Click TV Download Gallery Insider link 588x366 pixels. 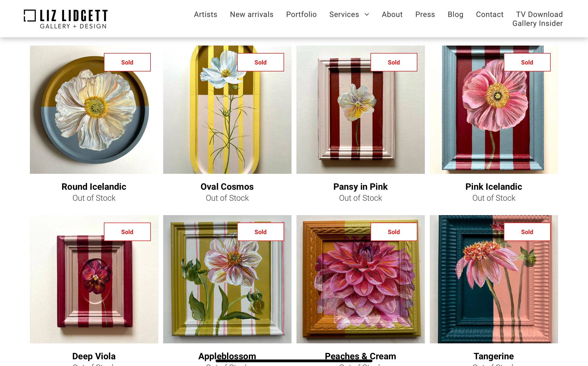click(537, 19)
